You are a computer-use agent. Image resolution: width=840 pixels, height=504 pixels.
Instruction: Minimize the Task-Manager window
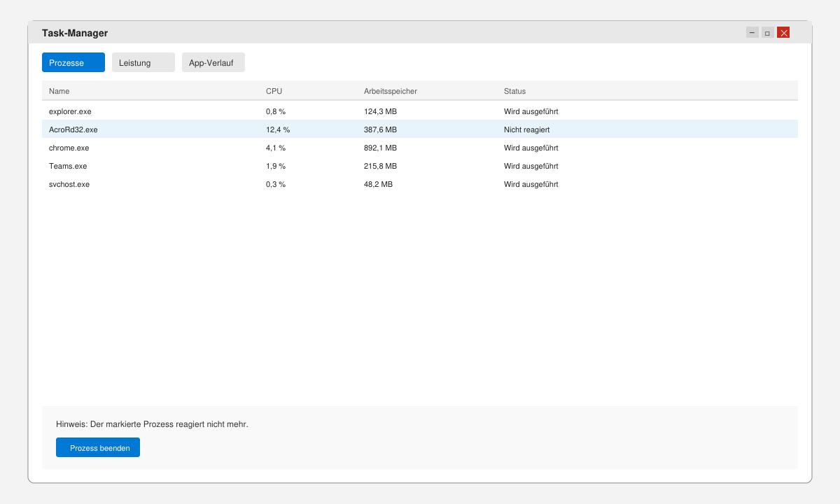pos(752,32)
